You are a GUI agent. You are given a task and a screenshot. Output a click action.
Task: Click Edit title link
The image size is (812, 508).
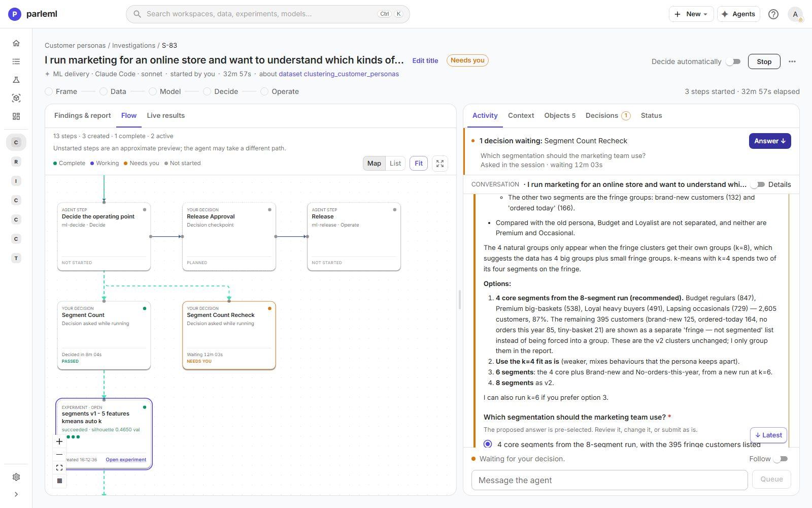425,60
